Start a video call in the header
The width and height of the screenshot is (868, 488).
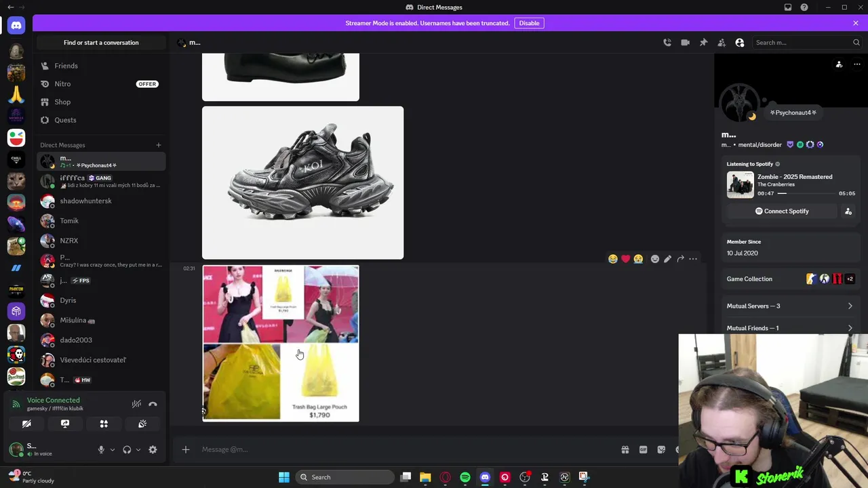coord(686,43)
